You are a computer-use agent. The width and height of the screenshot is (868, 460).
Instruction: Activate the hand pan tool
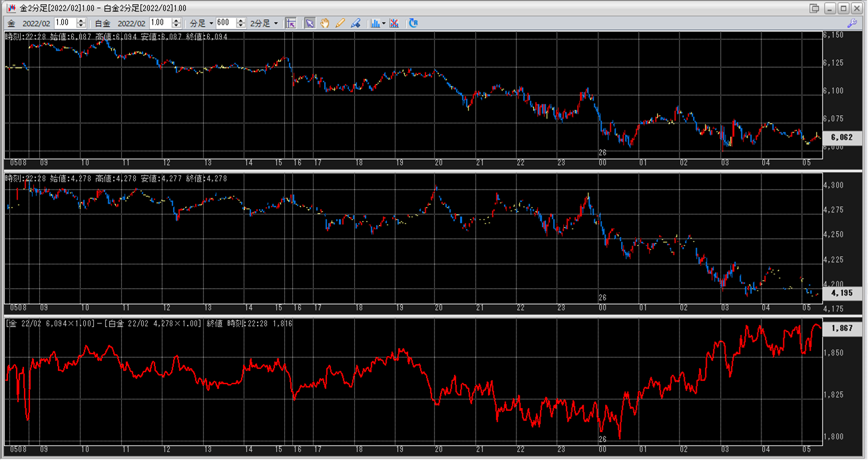[x=325, y=23]
